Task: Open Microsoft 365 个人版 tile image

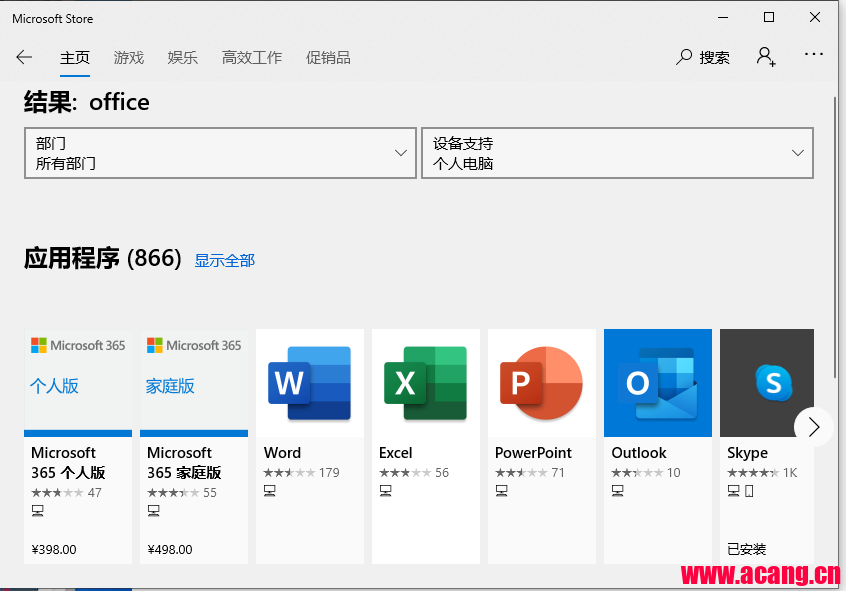Action: tap(78, 383)
